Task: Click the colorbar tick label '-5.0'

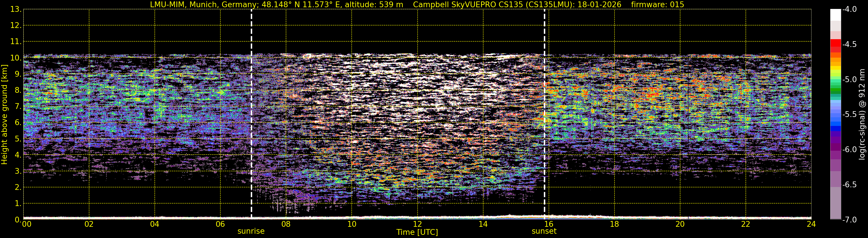Action: coord(850,80)
